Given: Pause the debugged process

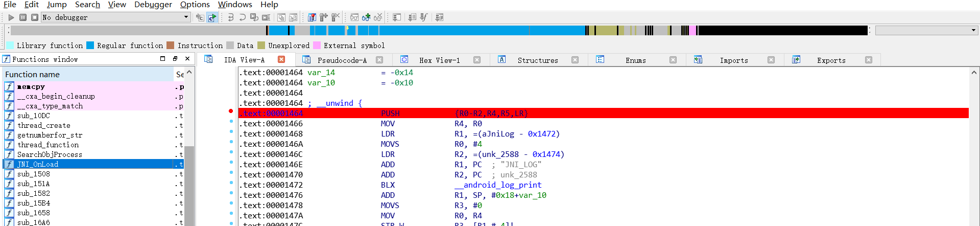Looking at the screenshot, I should click(23, 17).
